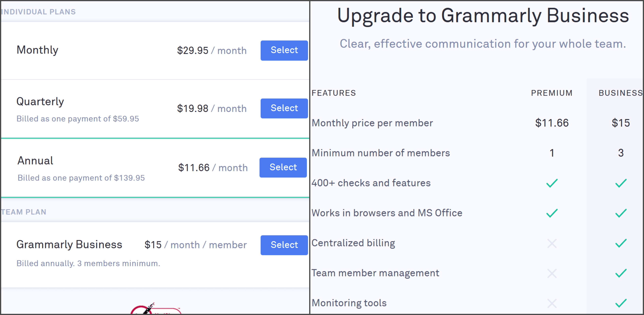Click the Upgrade to Grammarly Business heading

tap(483, 16)
